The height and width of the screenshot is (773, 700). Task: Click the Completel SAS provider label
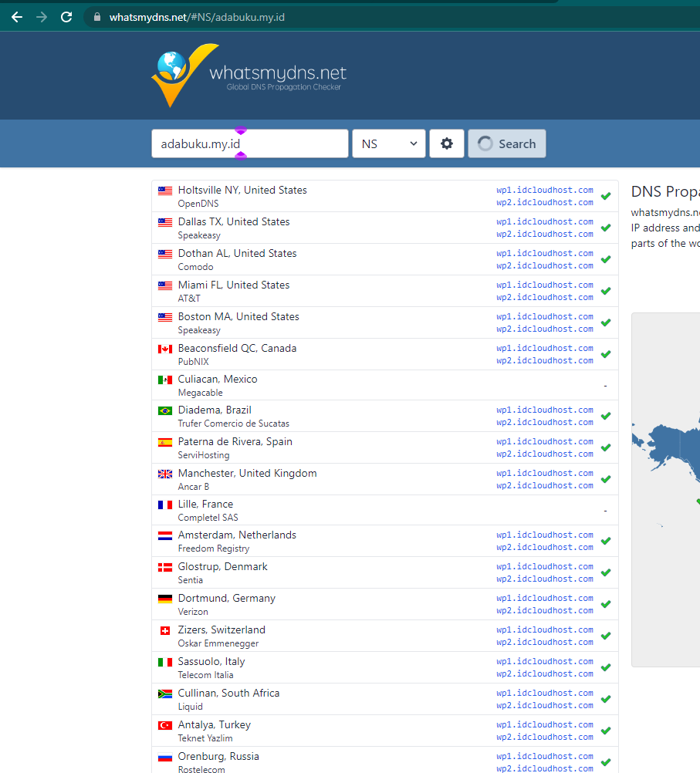coord(208,518)
